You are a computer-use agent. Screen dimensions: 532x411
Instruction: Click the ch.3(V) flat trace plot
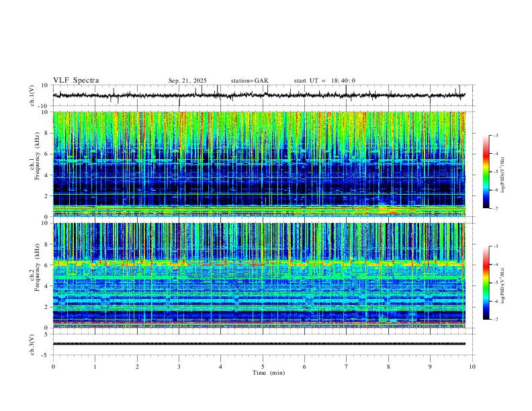coord(259,345)
